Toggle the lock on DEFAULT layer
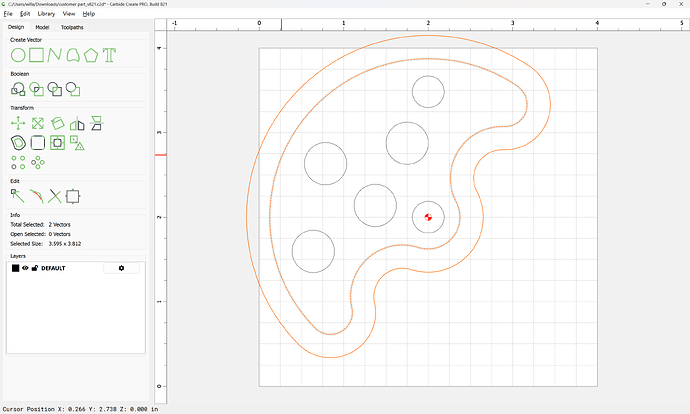Viewport: 690px width, 414px height. (34, 268)
